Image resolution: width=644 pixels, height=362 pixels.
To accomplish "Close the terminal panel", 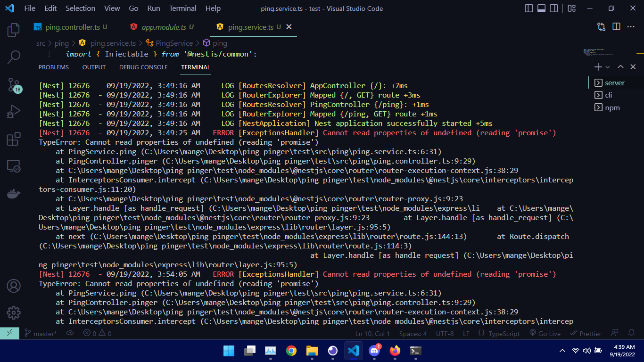I will coord(633,67).
